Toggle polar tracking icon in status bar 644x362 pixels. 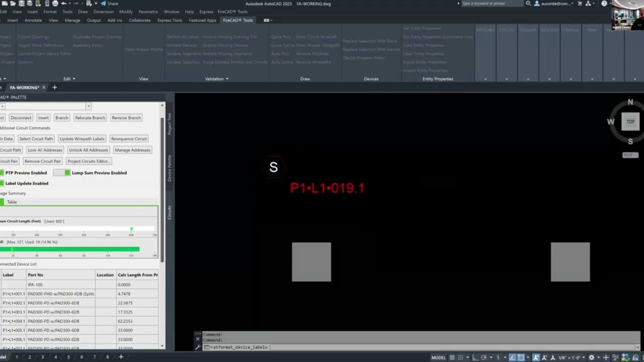click(484, 357)
